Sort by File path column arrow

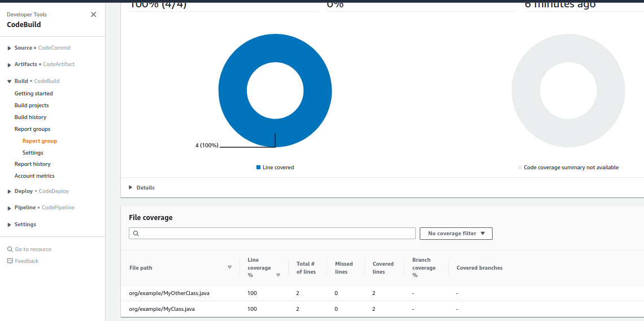[x=229, y=267]
